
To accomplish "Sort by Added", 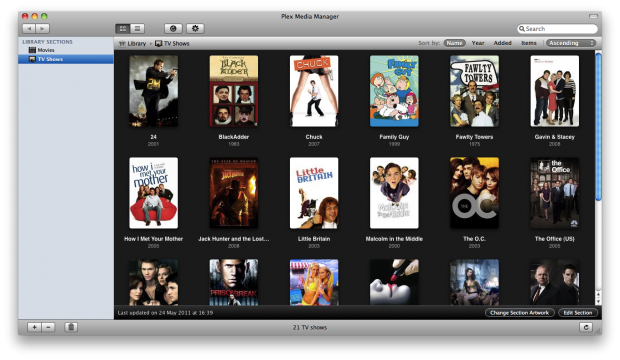I will [503, 43].
